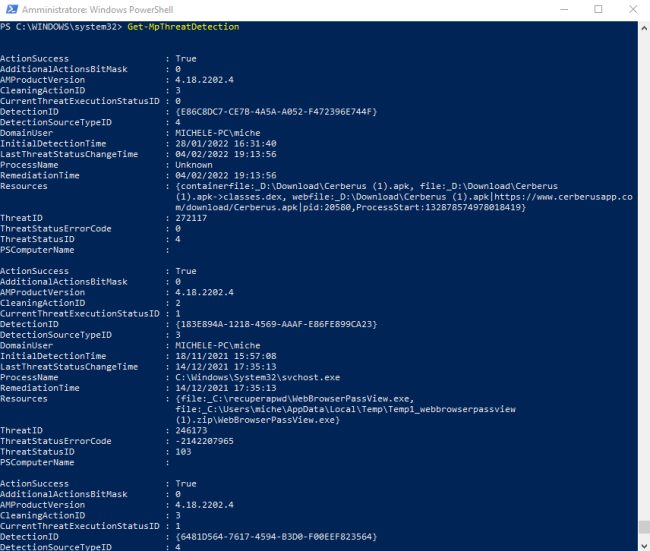Click the LastThreatStatusChangeTime value 04/02/2022 19:13:56
Image resolution: width=650 pixels, height=551 pixels.
click(x=226, y=154)
